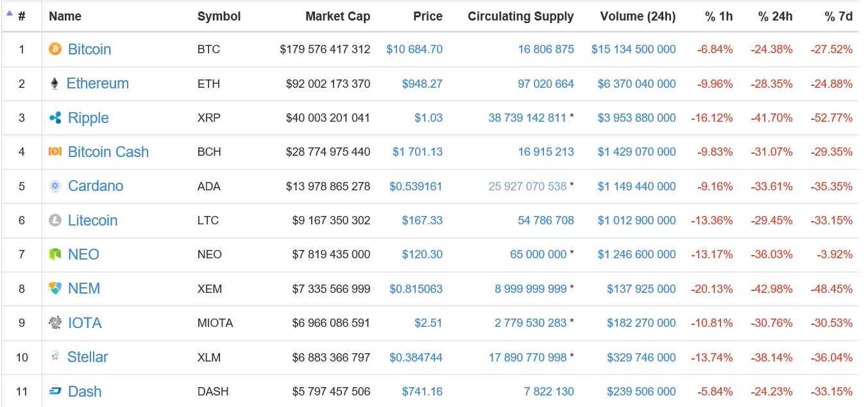The width and height of the screenshot is (868, 407).
Task: Click Stellar price $0.384744
Action: coord(416,357)
